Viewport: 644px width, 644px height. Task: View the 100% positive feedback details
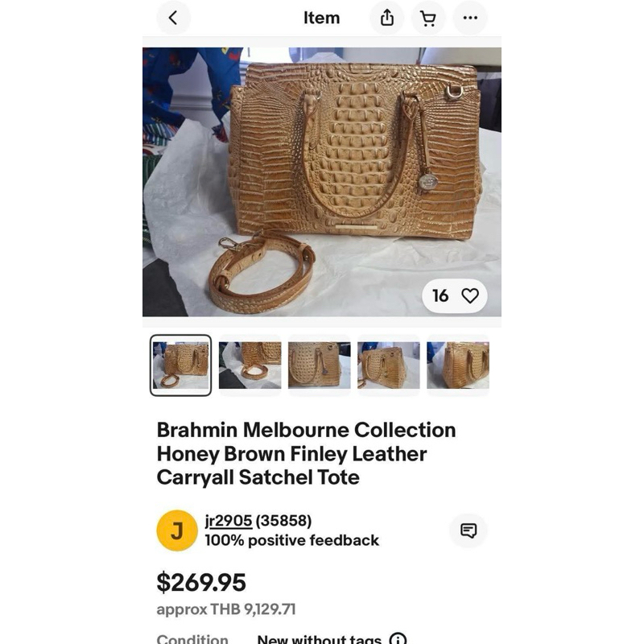point(291,540)
